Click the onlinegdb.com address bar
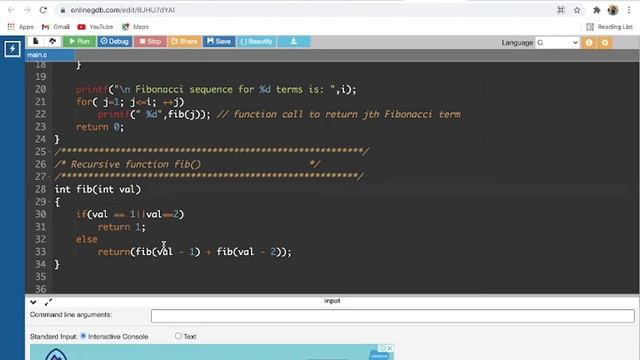640x360 pixels. [306, 10]
